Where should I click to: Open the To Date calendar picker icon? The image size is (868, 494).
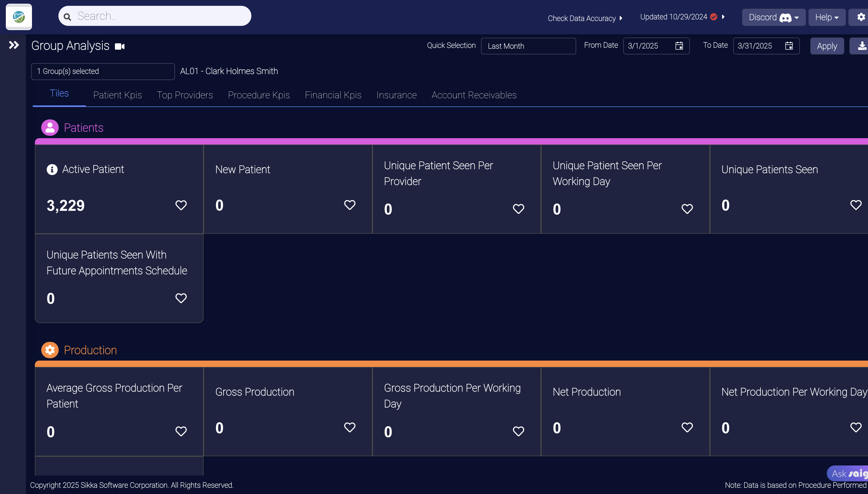[x=788, y=46]
